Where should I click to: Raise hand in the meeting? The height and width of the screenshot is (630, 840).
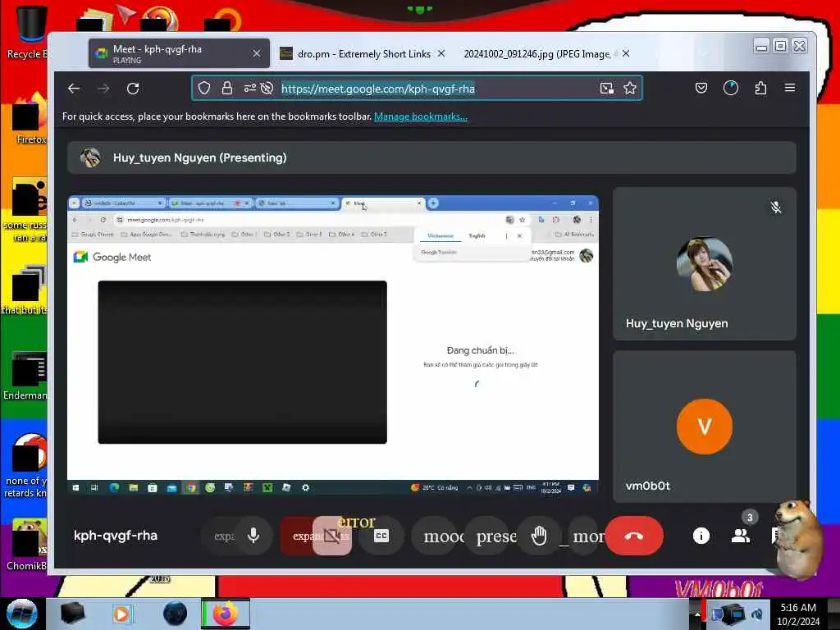(x=540, y=536)
